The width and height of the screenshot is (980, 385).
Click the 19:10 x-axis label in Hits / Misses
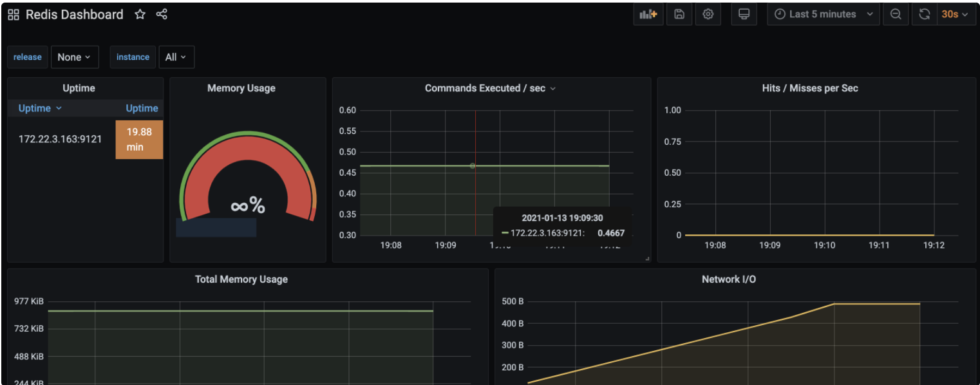(x=825, y=245)
